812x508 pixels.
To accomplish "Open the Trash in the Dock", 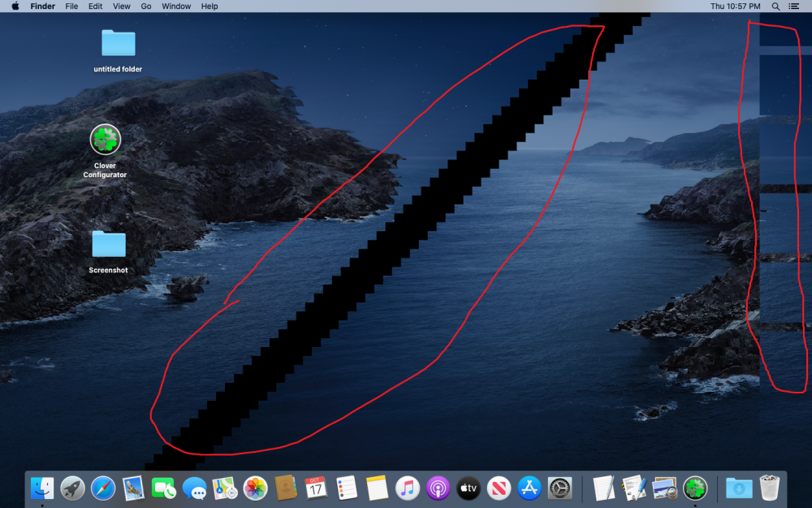I will [770, 488].
